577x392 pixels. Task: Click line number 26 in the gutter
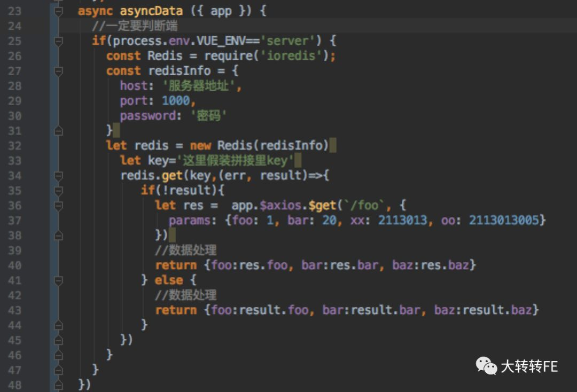(x=15, y=56)
